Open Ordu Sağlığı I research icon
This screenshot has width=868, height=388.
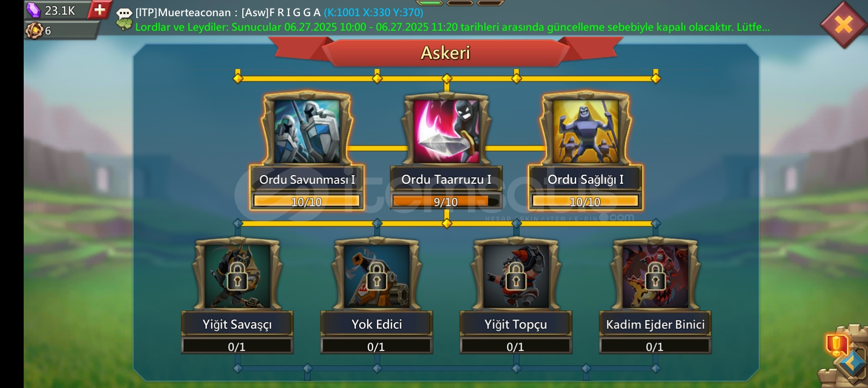click(x=585, y=131)
